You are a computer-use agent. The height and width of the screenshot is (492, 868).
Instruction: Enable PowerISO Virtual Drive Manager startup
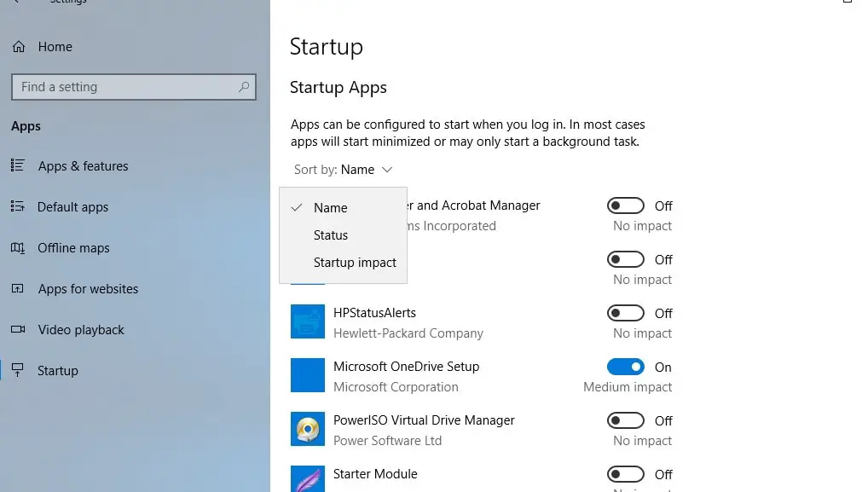pos(626,420)
